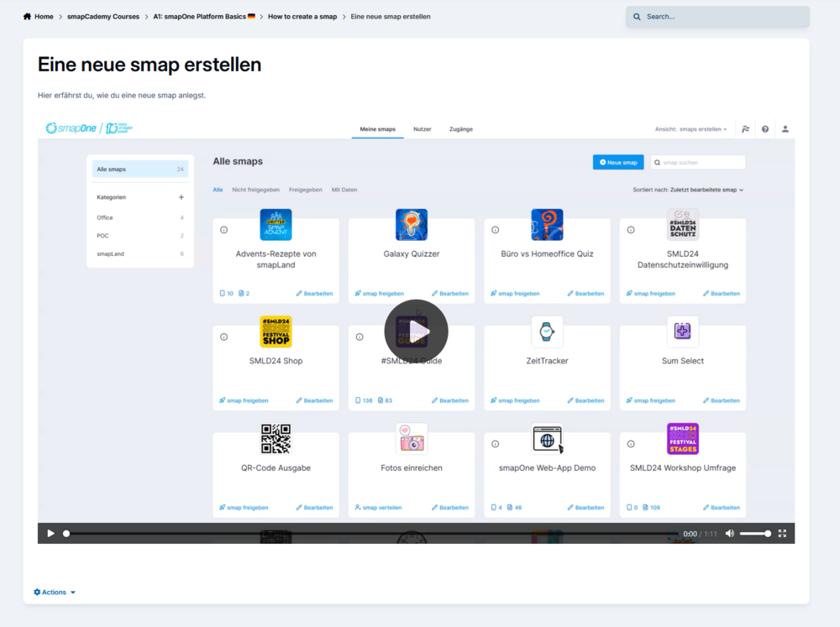840x627 pixels.
Task: Open info icon on Advents-Rezepte card
Action: 224,230
